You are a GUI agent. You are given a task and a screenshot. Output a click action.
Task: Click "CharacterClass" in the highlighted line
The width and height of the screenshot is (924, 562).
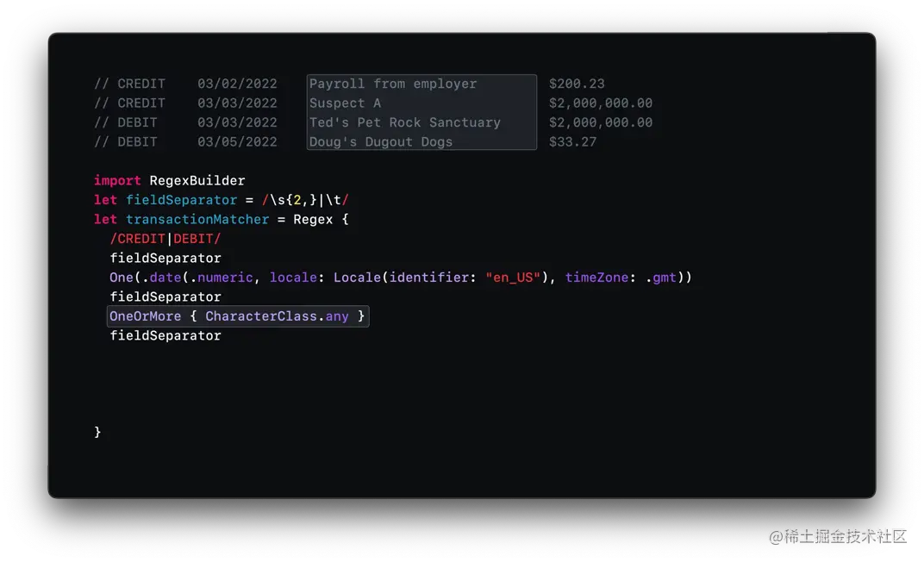click(261, 316)
